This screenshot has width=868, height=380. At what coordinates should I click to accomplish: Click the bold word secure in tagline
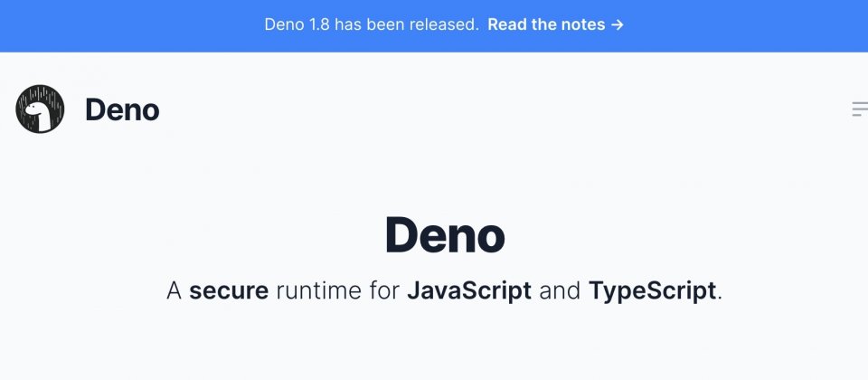click(229, 290)
